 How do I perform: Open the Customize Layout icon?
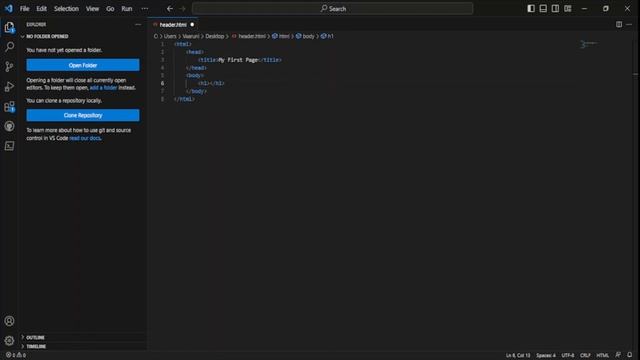pyautogui.click(x=568, y=8)
